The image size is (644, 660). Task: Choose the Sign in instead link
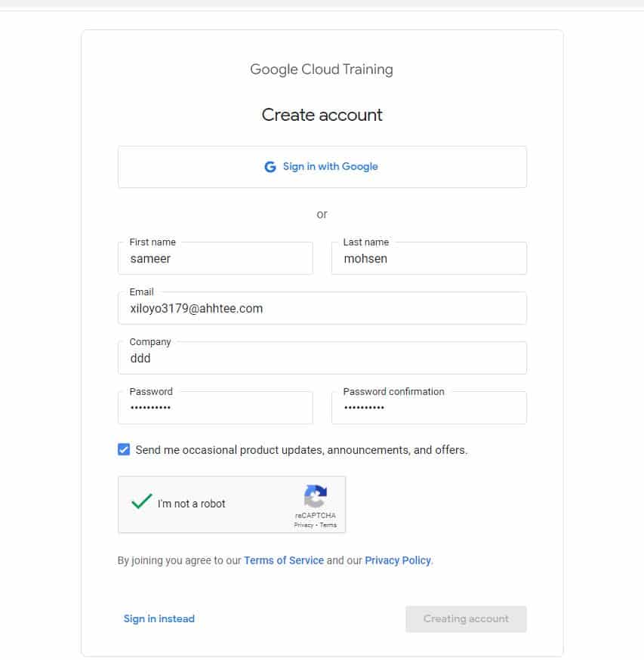coord(159,618)
